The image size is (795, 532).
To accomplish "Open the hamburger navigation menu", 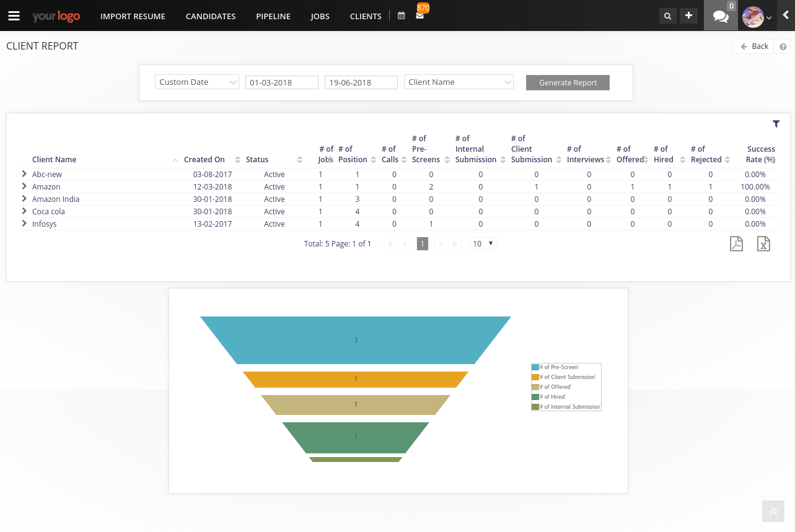I will [x=14, y=15].
